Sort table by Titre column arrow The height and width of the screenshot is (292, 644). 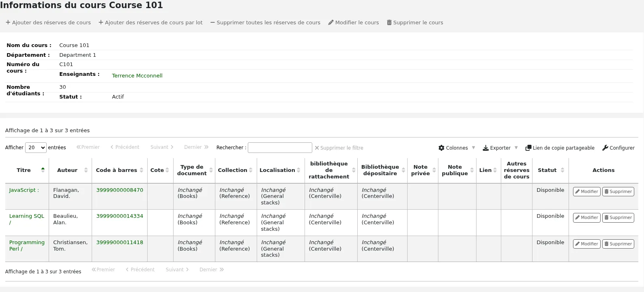43,170
